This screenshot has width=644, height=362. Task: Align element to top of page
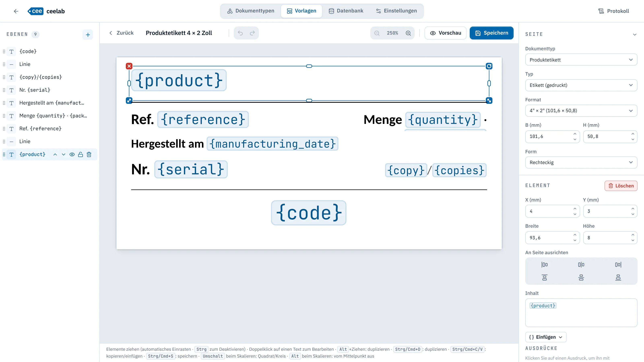[544, 277]
